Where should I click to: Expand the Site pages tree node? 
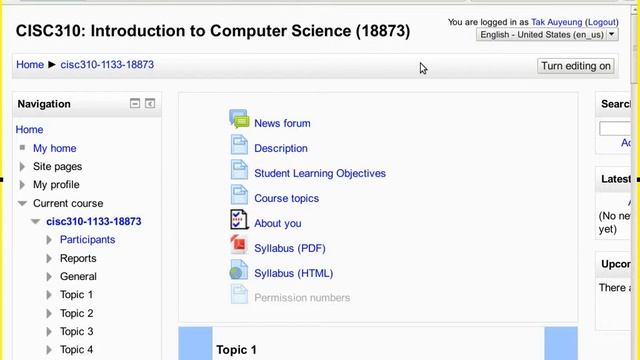pyautogui.click(x=22, y=167)
